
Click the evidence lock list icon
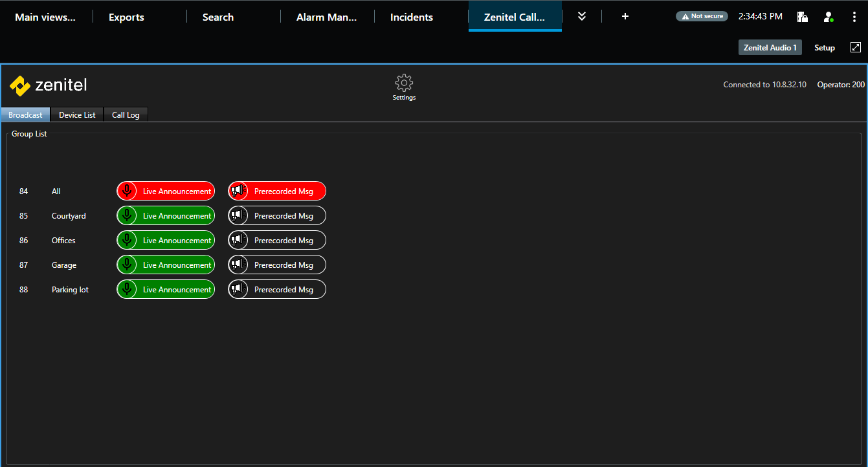(802, 17)
